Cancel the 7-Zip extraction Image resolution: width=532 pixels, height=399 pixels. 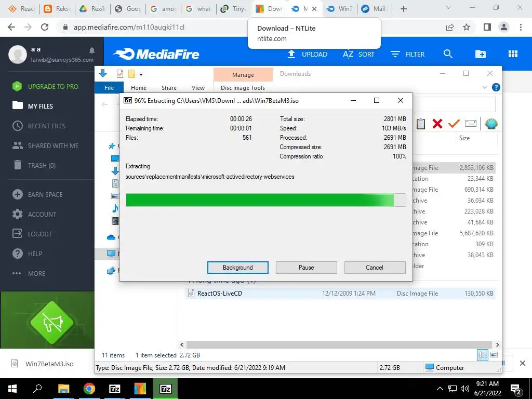[x=375, y=268]
